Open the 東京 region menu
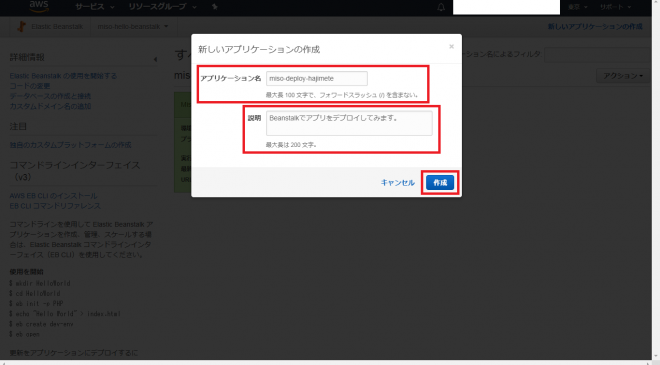The width and height of the screenshot is (660, 365). pos(578,7)
